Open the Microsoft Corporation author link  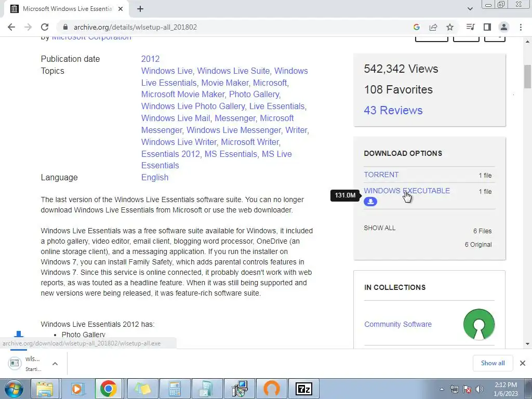91,37
